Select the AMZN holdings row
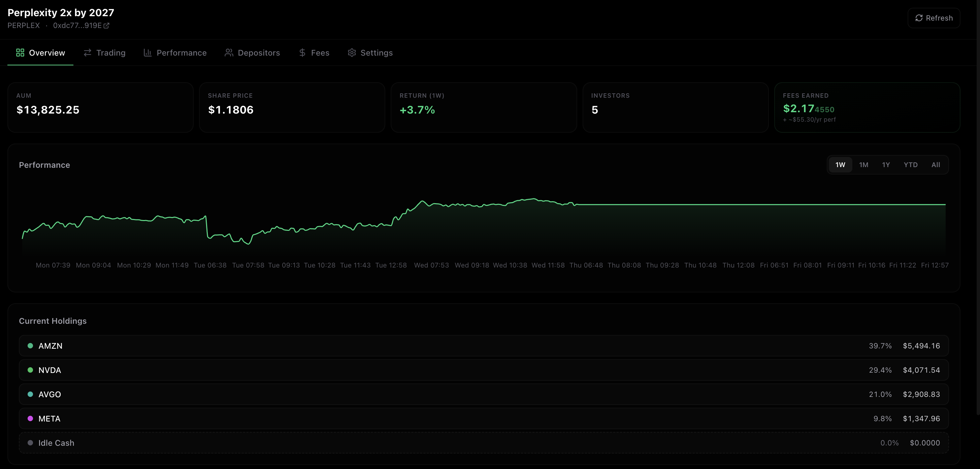Screen dimensions: 980x469 point(483,346)
